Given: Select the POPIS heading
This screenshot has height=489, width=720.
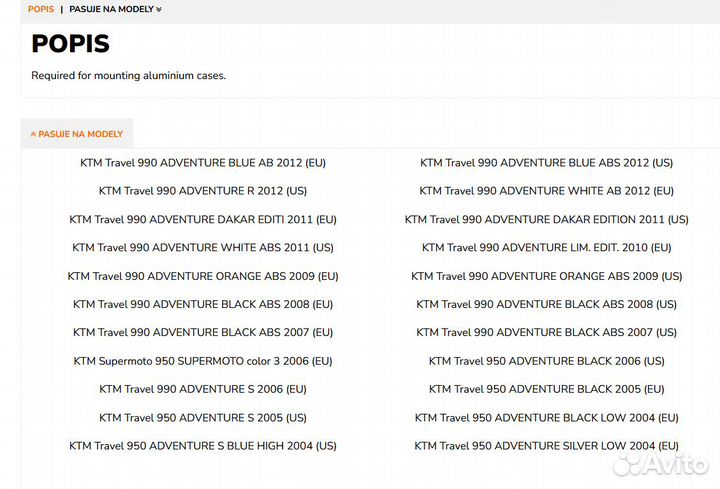Looking at the screenshot, I should pos(70,44).
